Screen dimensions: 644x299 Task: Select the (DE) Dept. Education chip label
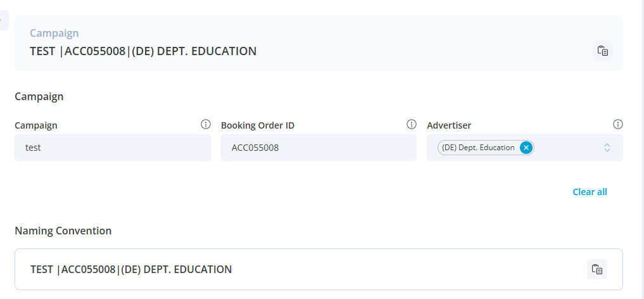pyautogui.click(x=478, y=148)
